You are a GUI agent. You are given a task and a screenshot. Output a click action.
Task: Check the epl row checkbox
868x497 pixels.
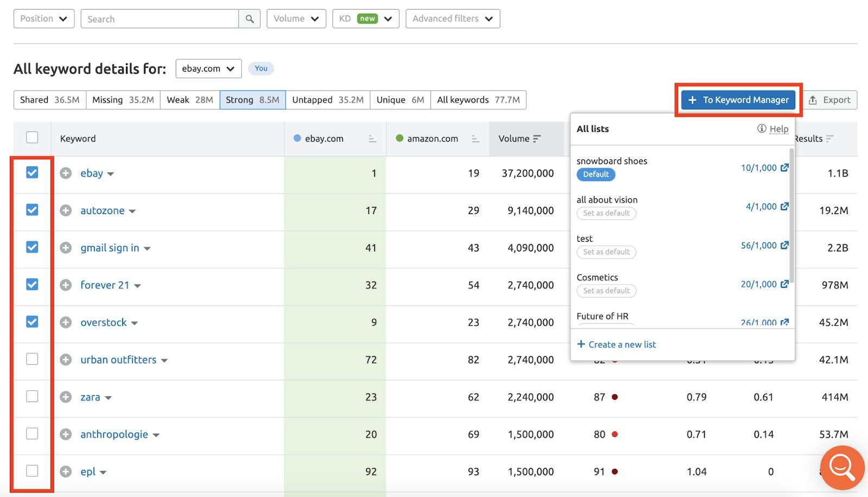[x=32, y=471]
